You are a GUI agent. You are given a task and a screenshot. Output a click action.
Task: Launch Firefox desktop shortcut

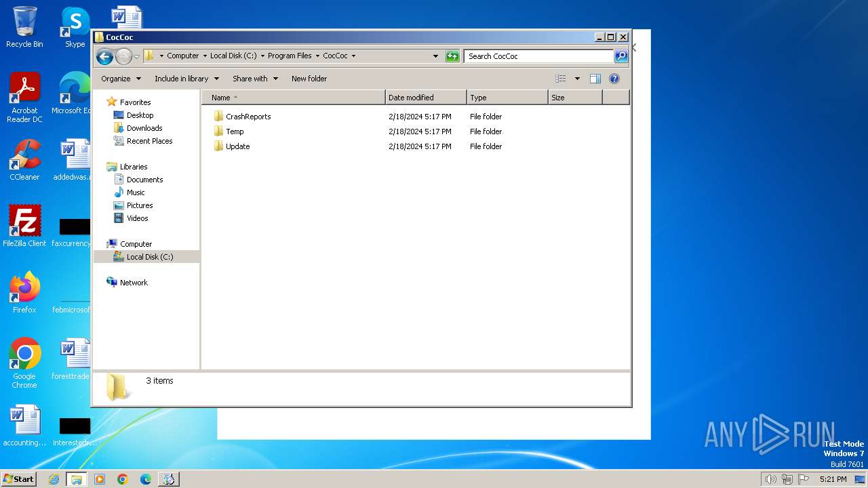click(24, 292)
